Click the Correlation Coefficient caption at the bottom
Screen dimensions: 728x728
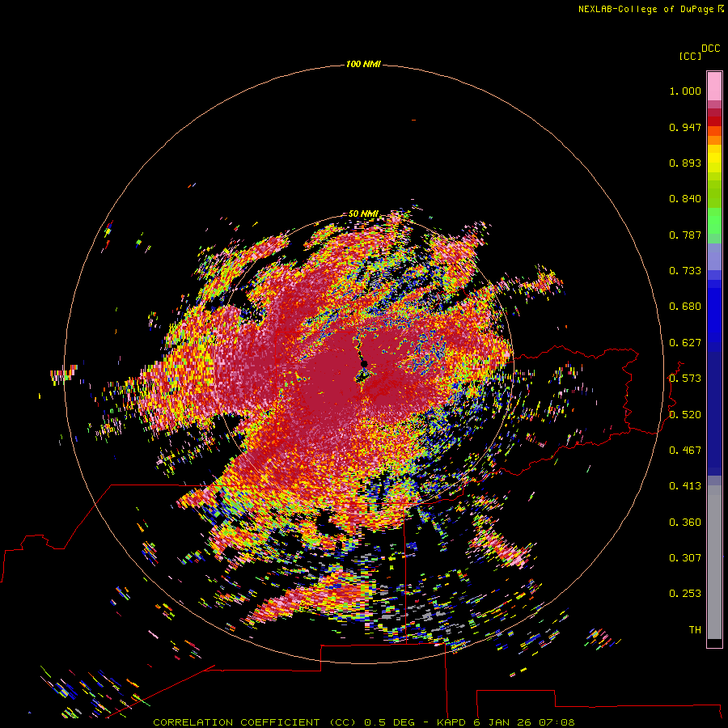point(363,722)
